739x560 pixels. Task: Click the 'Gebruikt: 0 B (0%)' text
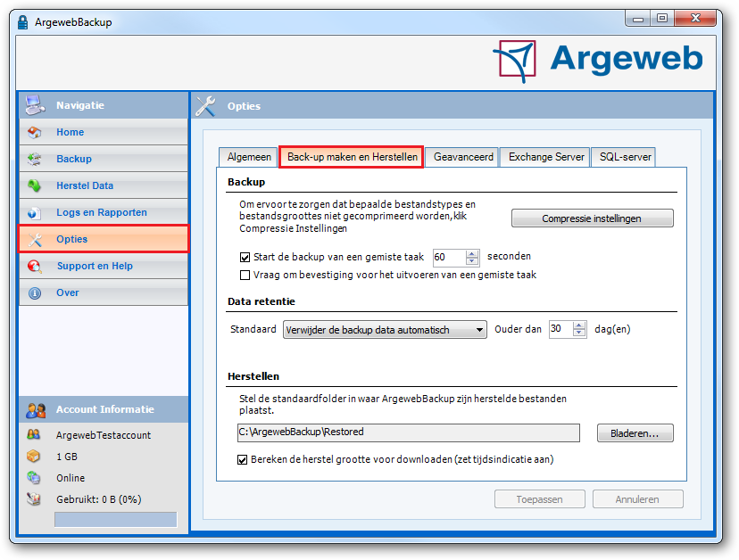click(x=99, y=499)
